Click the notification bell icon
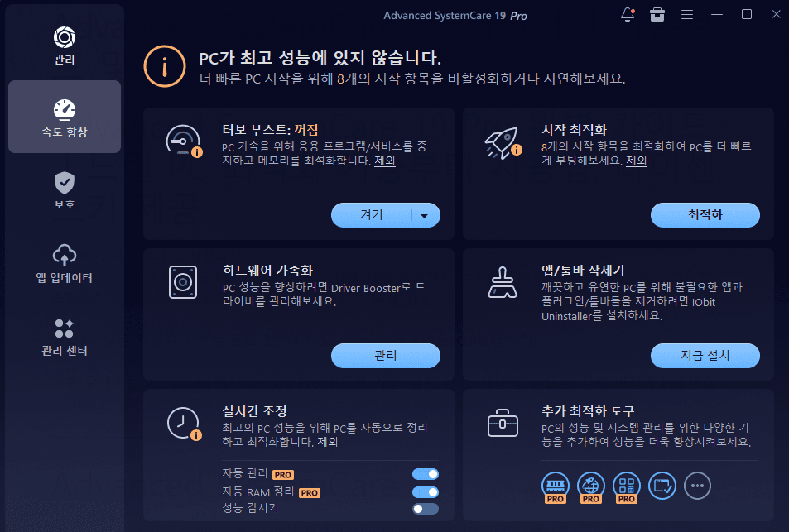Image resolution: width=789 pixels, height=532 pixels. tap(628, 15)
